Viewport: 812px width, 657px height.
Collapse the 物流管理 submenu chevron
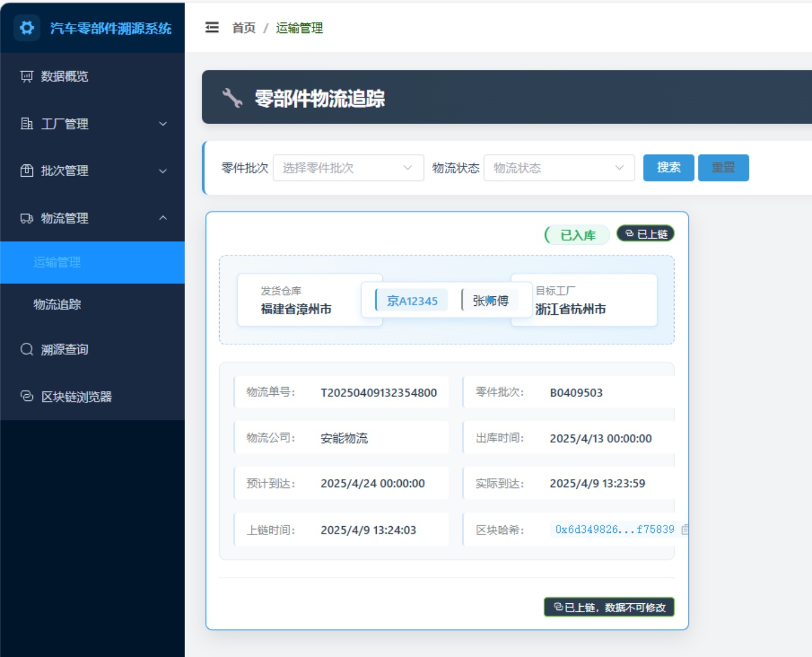click(x=163, y=218)
